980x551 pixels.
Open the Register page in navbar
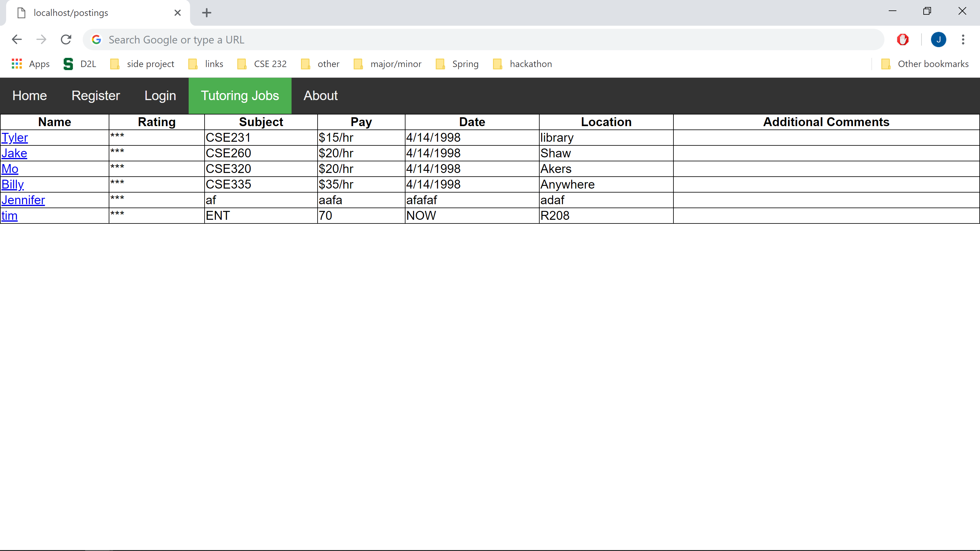96,96
